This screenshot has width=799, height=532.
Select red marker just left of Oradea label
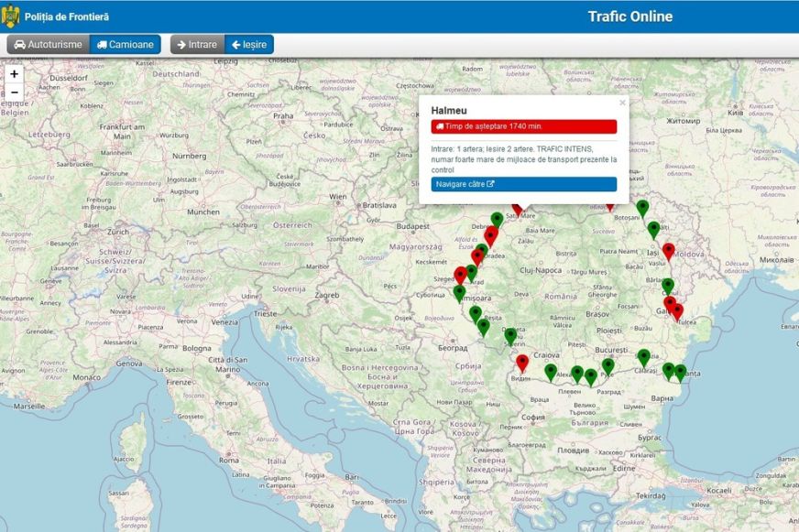(x=477, y=257)
